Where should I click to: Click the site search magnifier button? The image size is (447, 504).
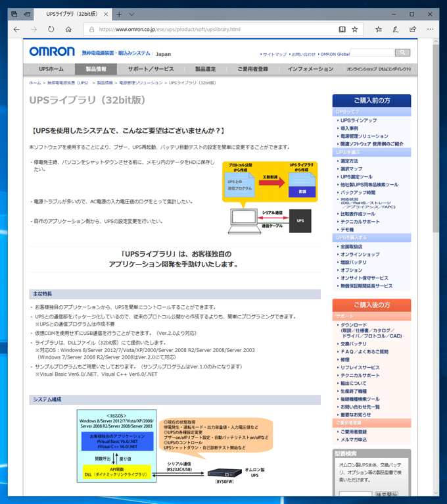pos(402,53)
